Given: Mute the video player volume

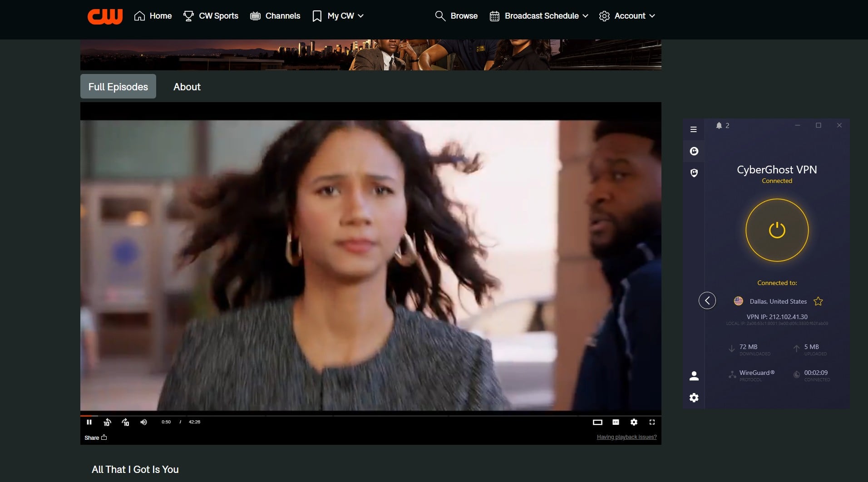Looking at the screenshot, I should tap(143, 422).
